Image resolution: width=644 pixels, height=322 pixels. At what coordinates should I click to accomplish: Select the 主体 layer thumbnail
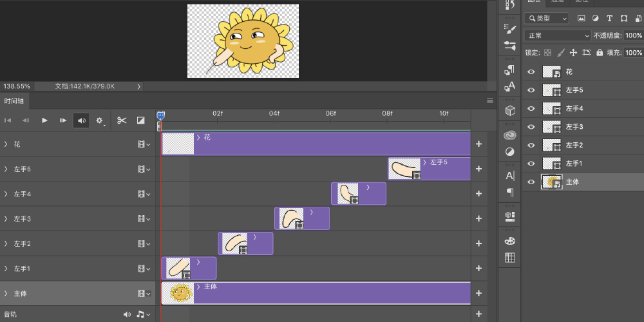click(x=552, y=182)
